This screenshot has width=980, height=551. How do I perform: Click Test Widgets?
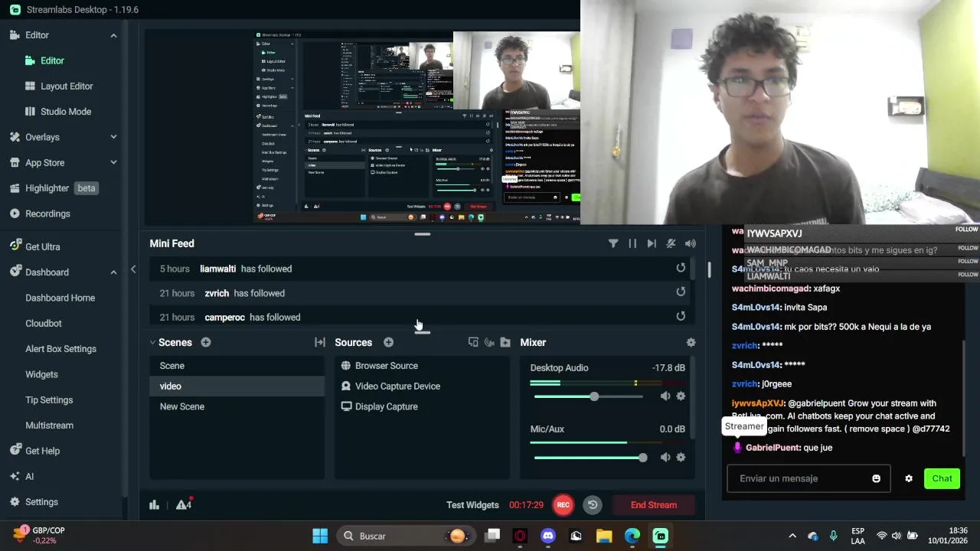472,505
